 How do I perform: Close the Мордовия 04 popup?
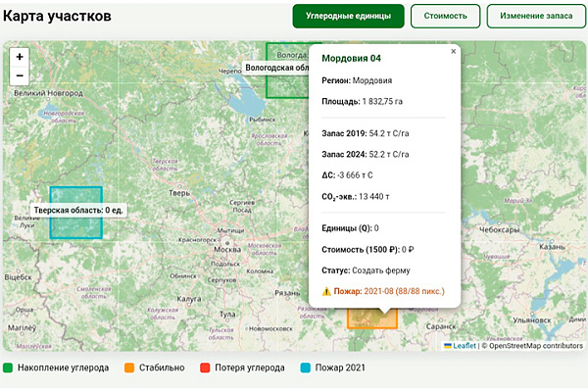point(454,51)
